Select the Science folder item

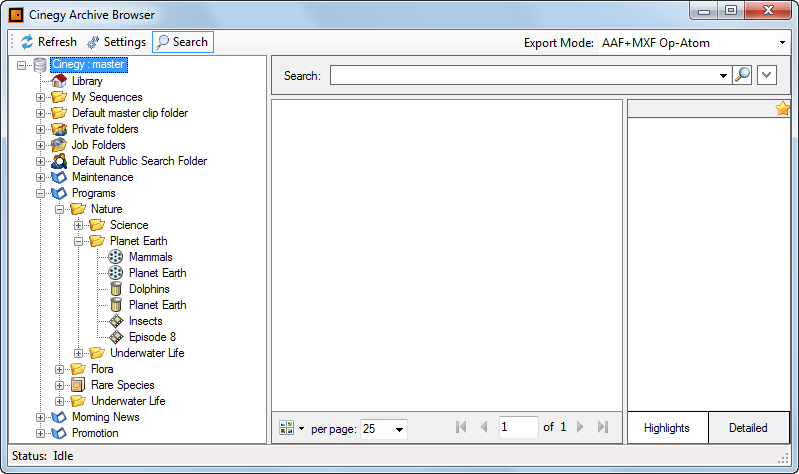(129, 225)
